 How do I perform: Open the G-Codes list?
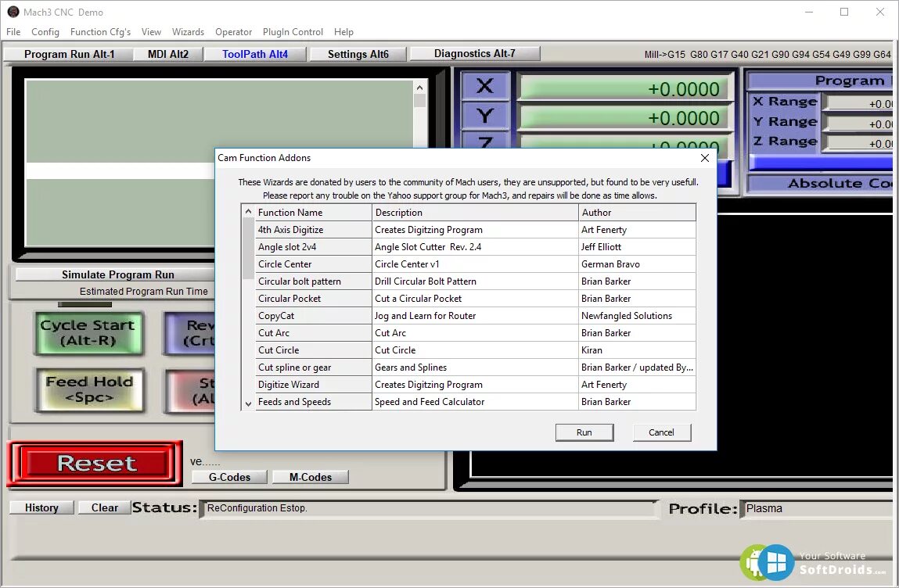point(229,477)
